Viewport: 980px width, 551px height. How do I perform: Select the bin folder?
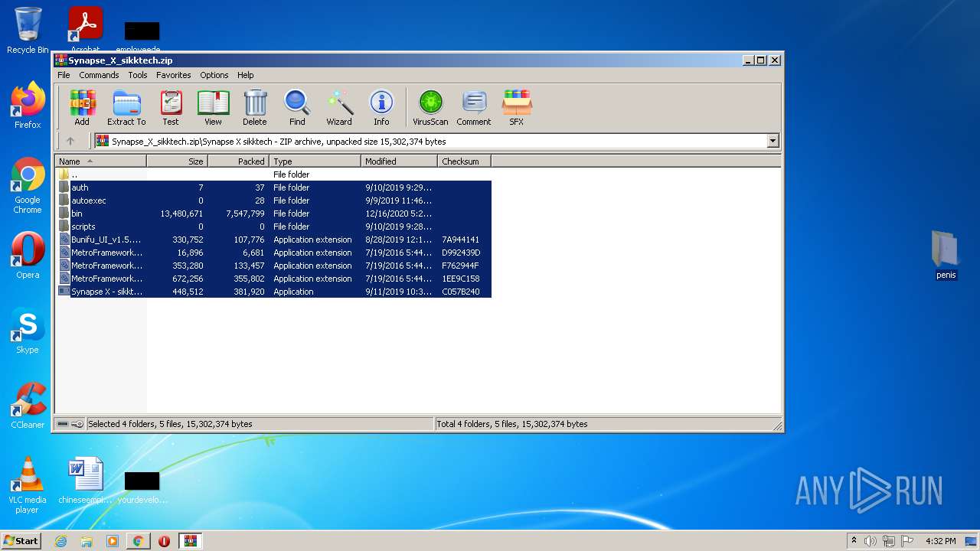coord(273,214)
